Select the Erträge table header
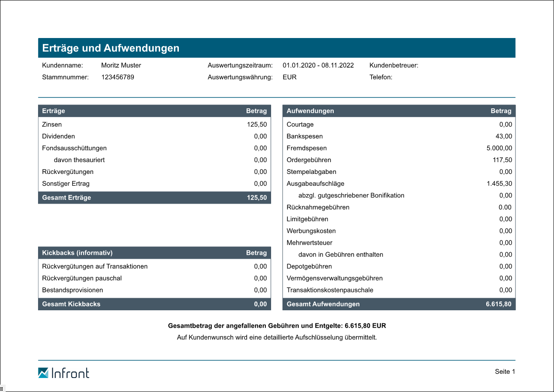Image resolution: width=554 pixels, height=392 pixels. point(154,111)
